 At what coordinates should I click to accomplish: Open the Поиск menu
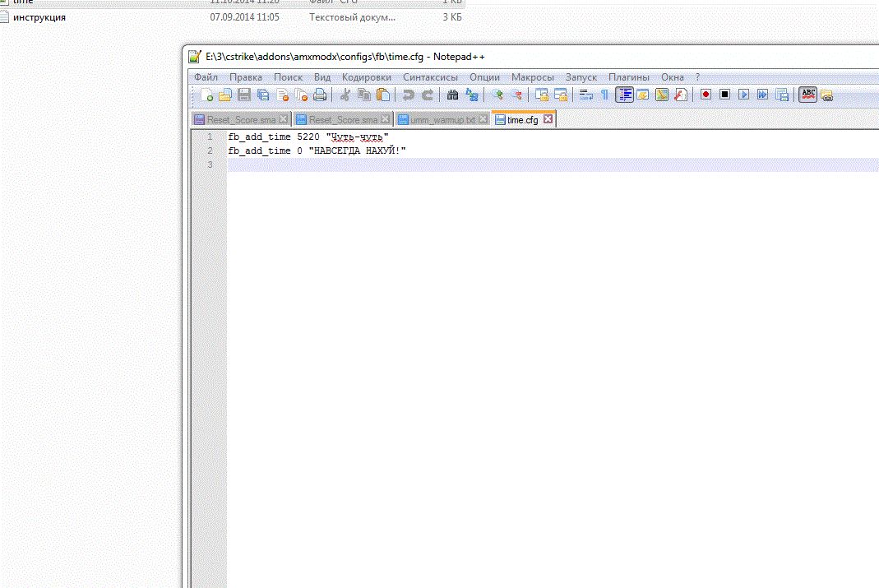coord(288,76)
